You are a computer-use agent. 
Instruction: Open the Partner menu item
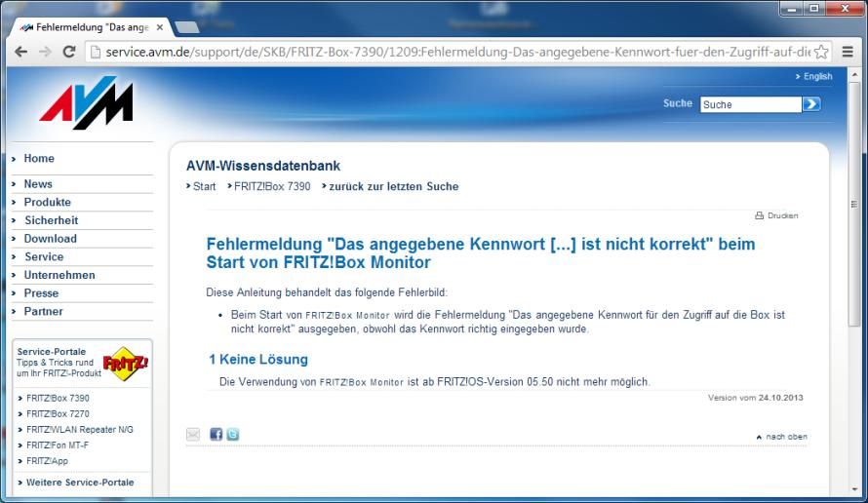pos(43,312)
